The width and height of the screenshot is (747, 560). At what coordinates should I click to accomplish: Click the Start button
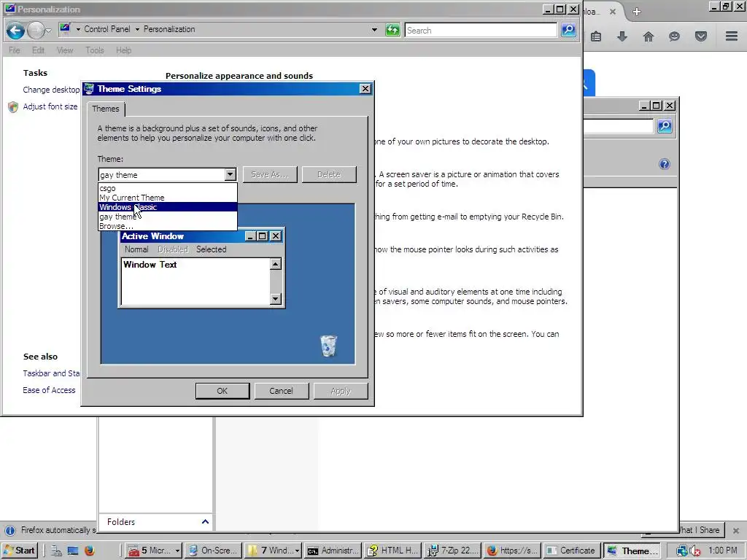20,551
